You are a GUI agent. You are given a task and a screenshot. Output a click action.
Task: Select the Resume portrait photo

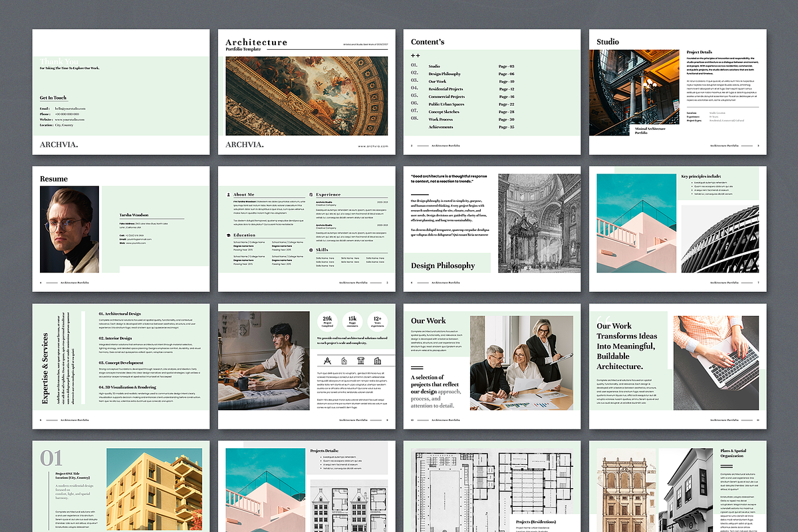coord(69,229)
